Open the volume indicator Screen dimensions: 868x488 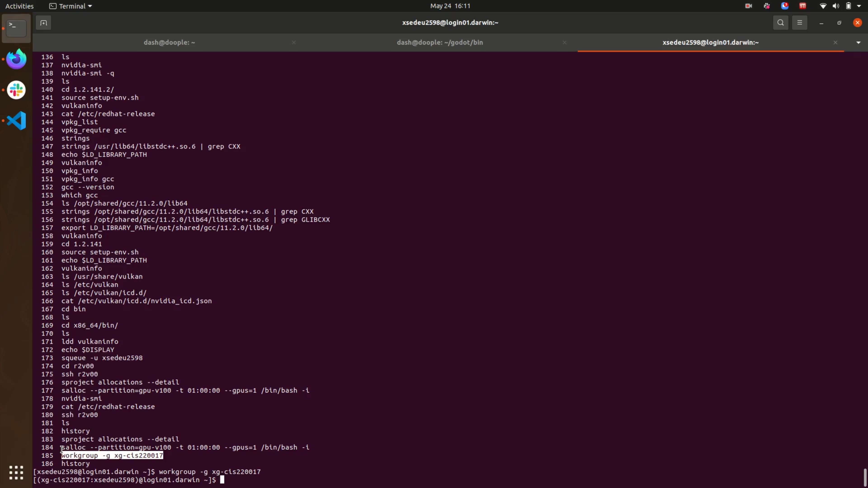(836, 6)
